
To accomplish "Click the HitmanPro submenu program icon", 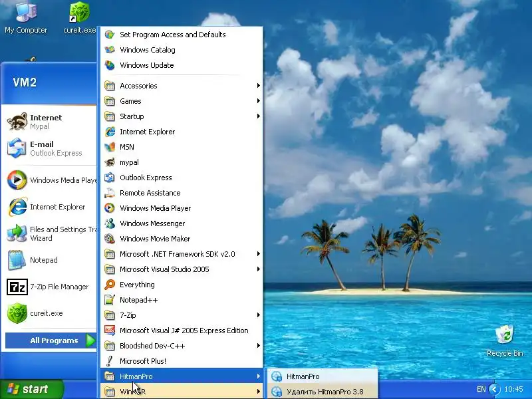I will coord(277,376).
